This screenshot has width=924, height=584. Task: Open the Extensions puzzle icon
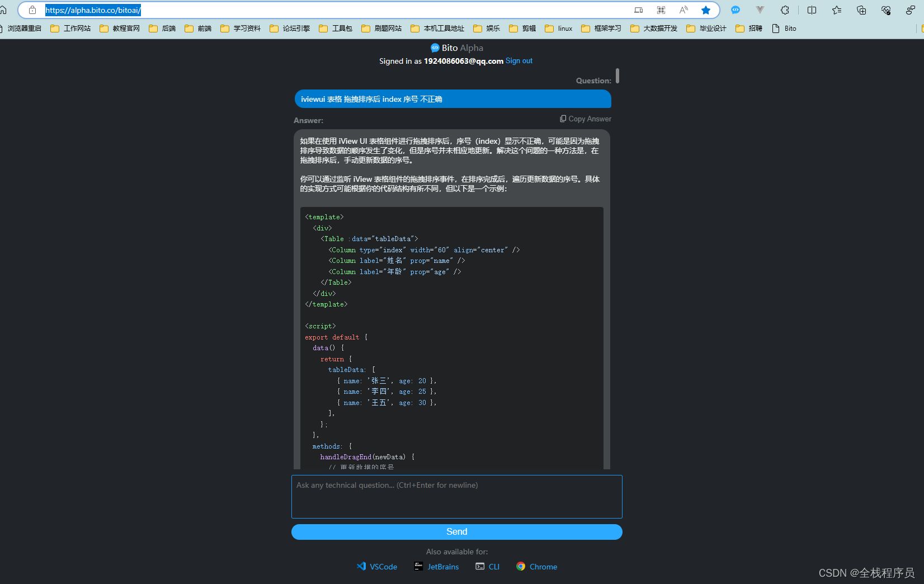785,10
